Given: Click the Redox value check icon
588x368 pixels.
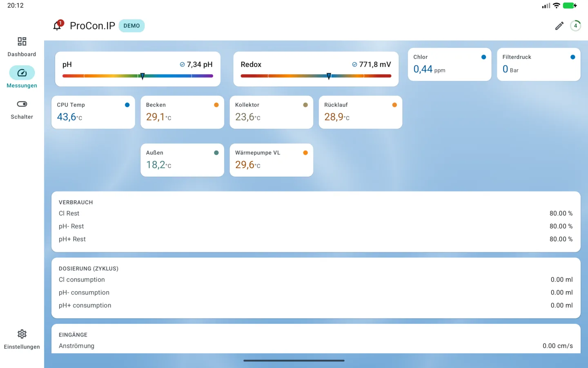Looking at the screenshot, I should (354, 65).
